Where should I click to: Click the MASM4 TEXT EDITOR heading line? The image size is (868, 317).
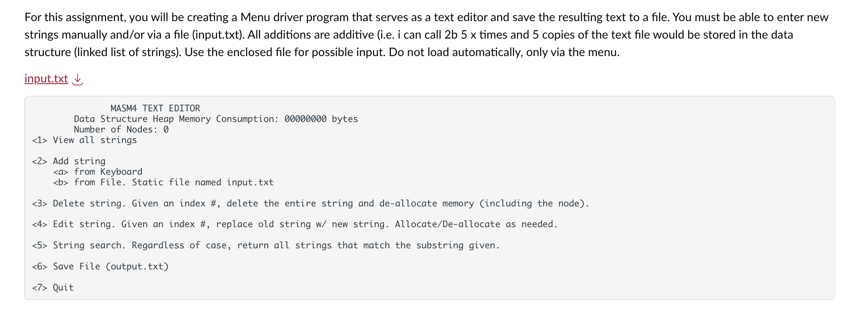point(155,109)
